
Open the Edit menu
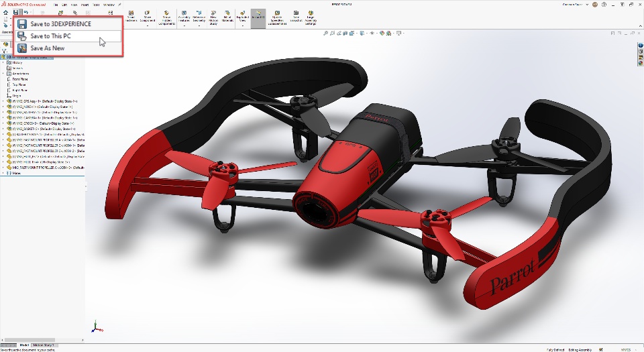(x=64, y=5)
